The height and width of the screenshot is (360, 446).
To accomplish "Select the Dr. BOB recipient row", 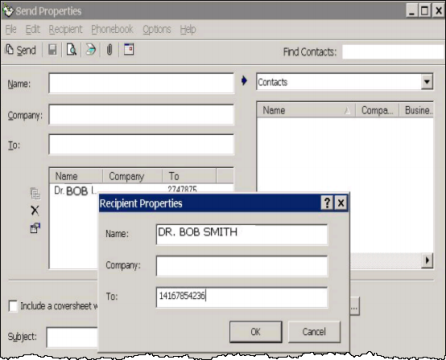I will [142, 190].
